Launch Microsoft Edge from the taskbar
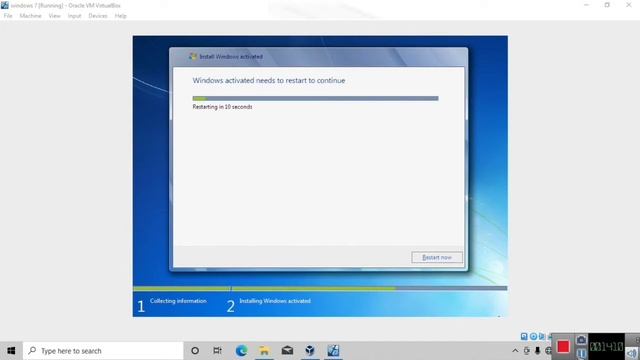The width and height of the screenshot is (640, 360). pyautogui.click(x=241, y=351)
